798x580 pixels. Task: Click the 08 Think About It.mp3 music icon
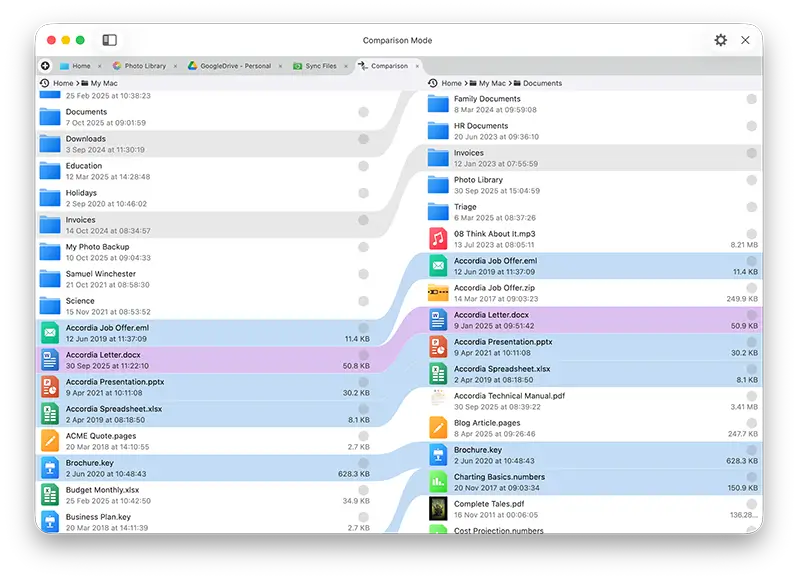[x=438, y=239]
